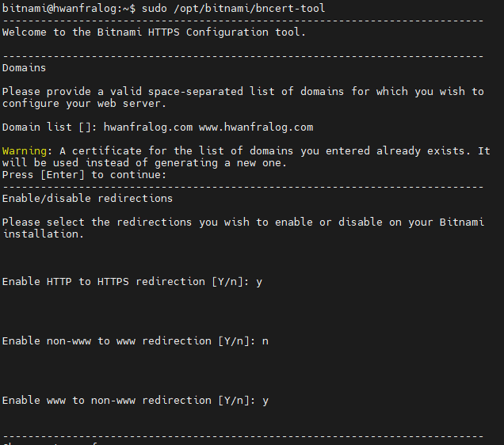The height and width of the screenshot is (445, 504).
Task: Click the Welcome to Bitnami HTTPS Configuration line
Action: pyautogui.click(x=153, y=32)
